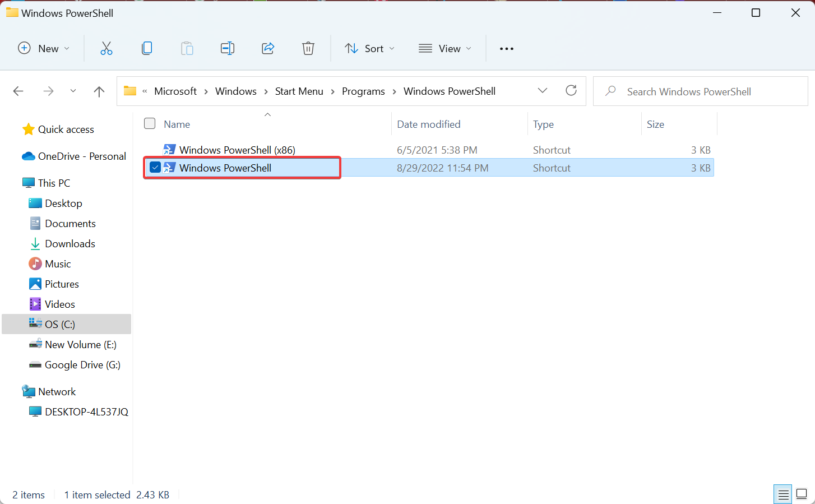815x504 pixels.
Task: Click the This PC monitor icon
Action: tap(29, 183)
